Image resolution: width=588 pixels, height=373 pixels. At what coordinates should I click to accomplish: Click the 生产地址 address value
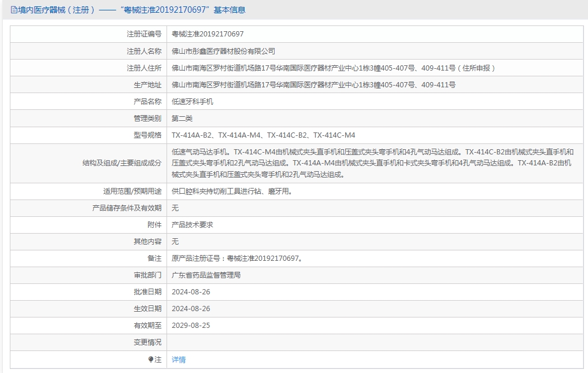pyautogui.click(x=313, y=85)
